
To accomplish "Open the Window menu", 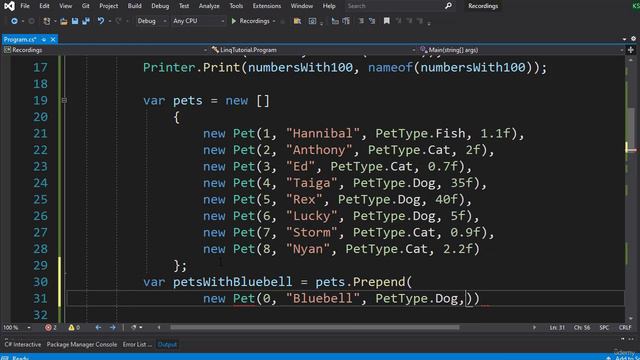I will [302, 6].
